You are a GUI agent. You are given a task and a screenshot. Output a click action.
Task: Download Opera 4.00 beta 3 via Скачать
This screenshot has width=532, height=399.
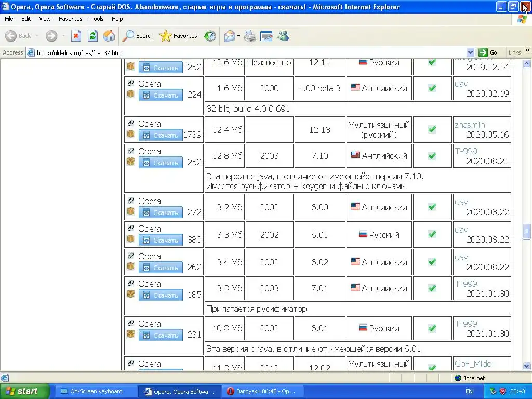(161, 96)
